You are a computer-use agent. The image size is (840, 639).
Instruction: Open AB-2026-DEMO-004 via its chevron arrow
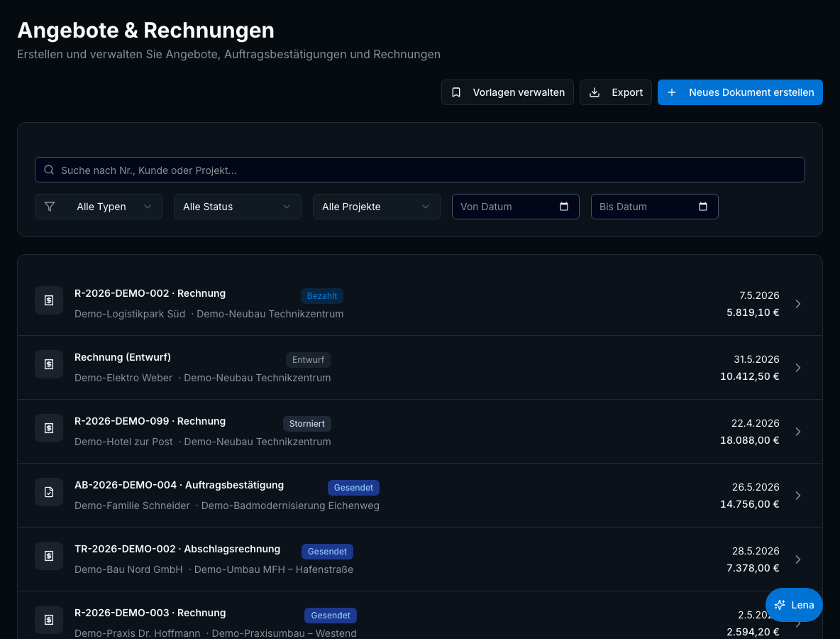(x=797, y=496)
